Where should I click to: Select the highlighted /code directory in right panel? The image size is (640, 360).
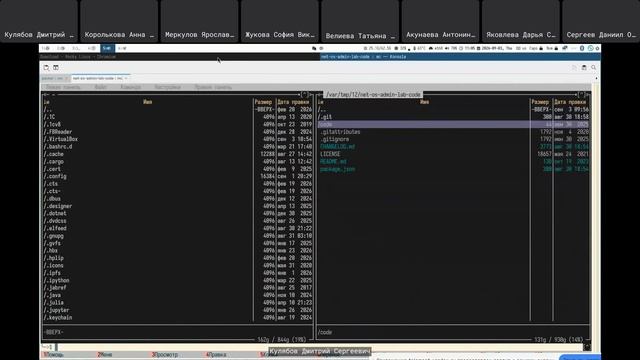coord(453,124)
